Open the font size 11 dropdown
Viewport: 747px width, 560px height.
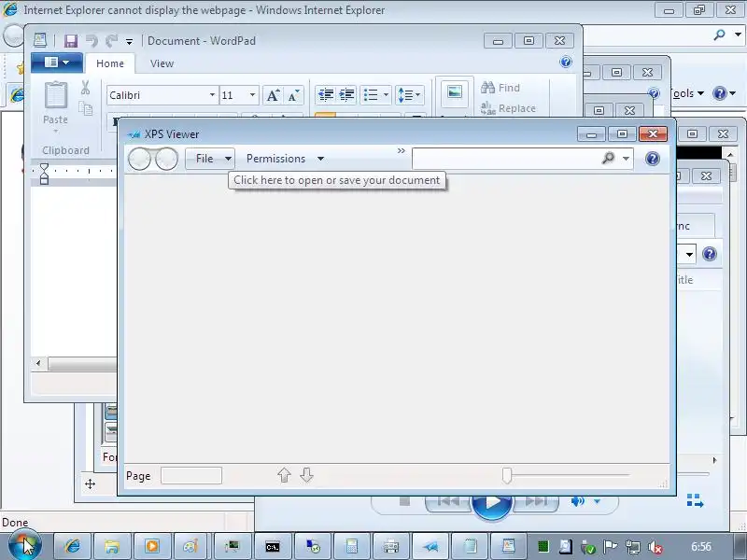tap(252, 95)
